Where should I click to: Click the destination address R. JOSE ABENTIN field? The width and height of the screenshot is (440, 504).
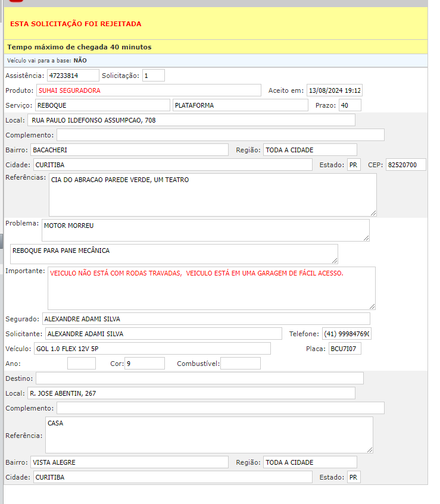click(x=191, y=393)
